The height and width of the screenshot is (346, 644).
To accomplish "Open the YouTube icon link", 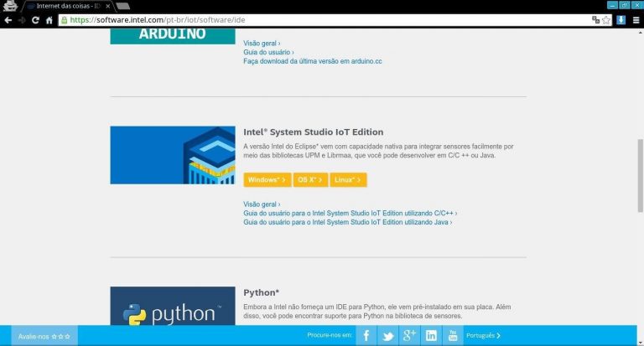I will coord(453,335).
